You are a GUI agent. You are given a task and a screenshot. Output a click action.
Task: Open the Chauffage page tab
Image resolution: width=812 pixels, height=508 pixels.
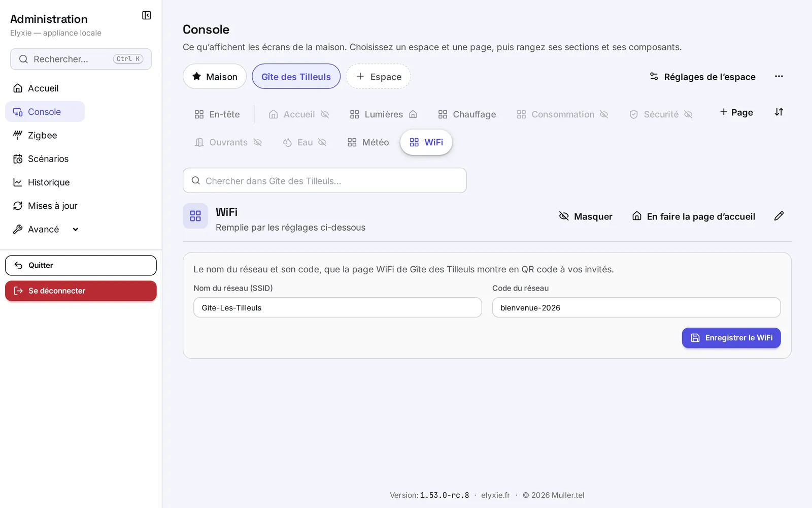tap(467, 114)
